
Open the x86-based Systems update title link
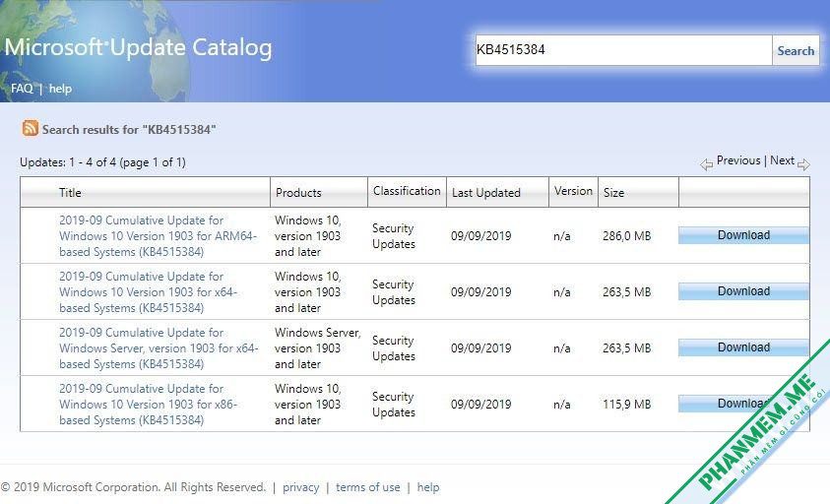coord(149,405)
